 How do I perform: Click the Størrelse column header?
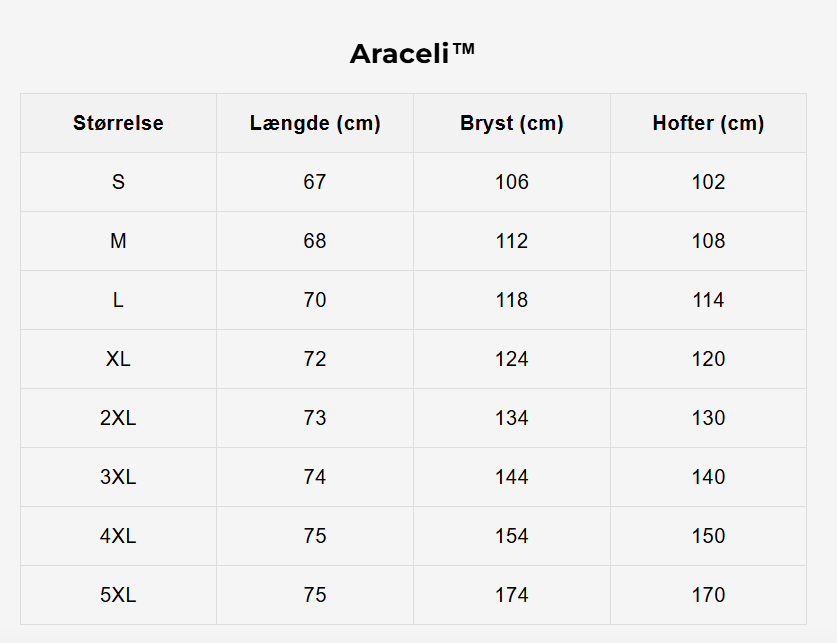coord(118,123)
